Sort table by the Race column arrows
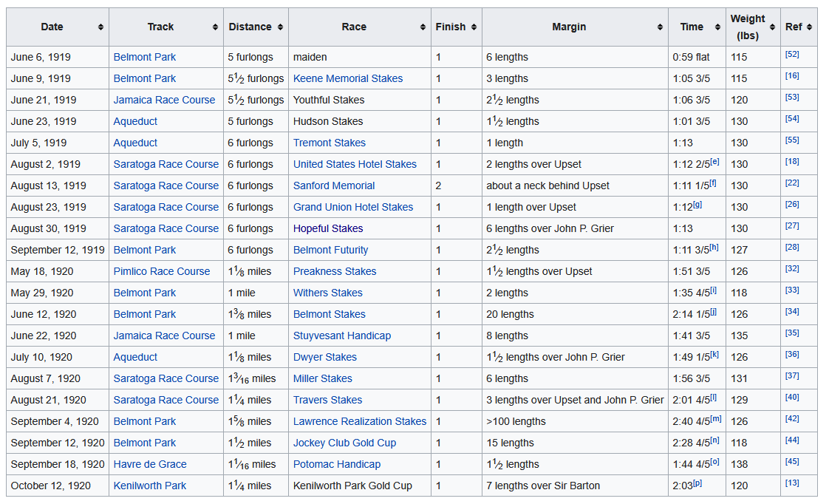The image size is (829, 504). coord(423,27)
